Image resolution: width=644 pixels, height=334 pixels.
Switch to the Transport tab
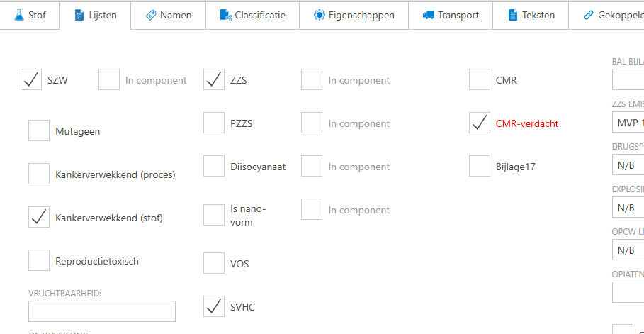coord(451,15)
